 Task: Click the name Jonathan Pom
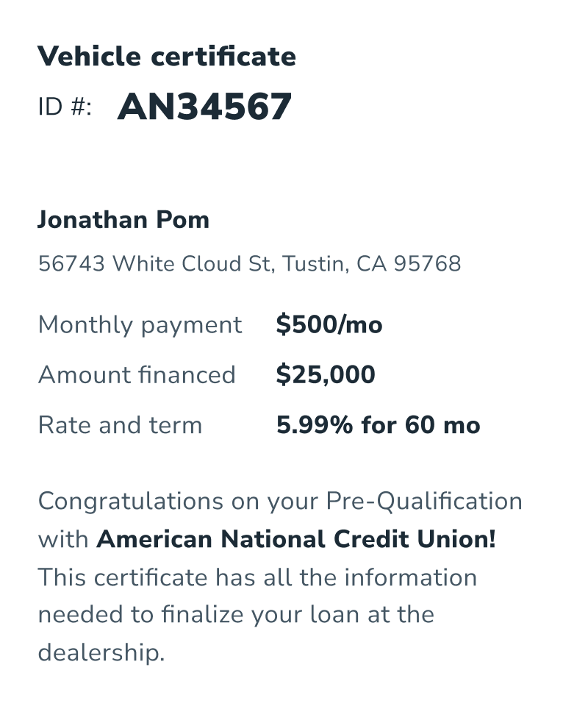click(x=123, y=220)
